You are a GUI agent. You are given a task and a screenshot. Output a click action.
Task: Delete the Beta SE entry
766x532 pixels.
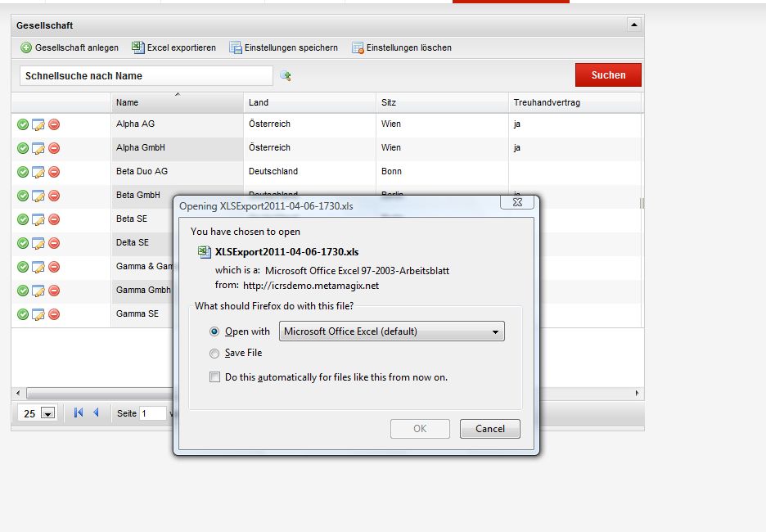(x=54, y=219)
